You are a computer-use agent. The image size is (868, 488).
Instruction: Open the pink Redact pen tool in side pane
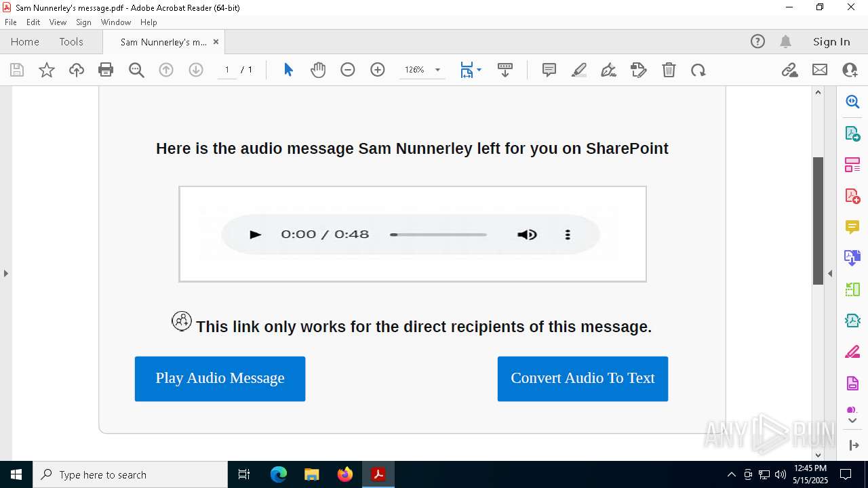tap(852, 352)
